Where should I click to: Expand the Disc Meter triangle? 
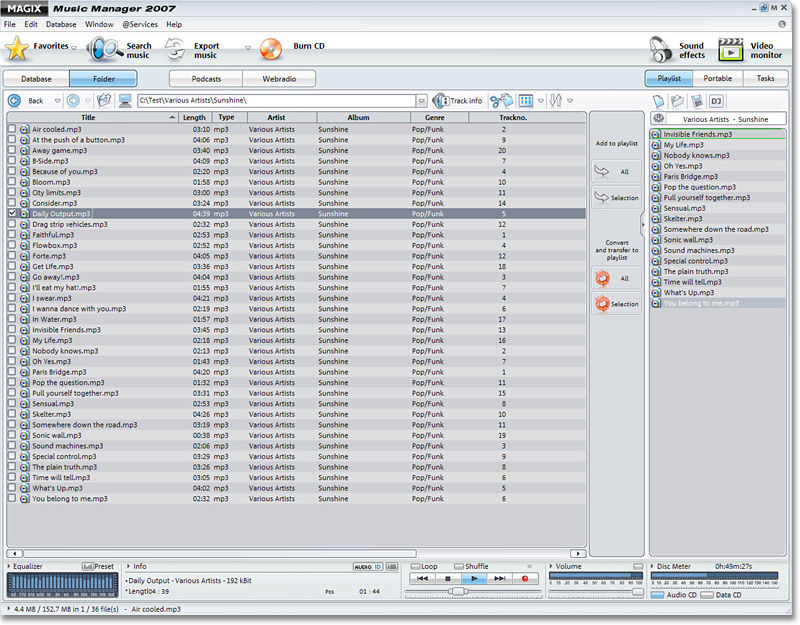point(653,566)
